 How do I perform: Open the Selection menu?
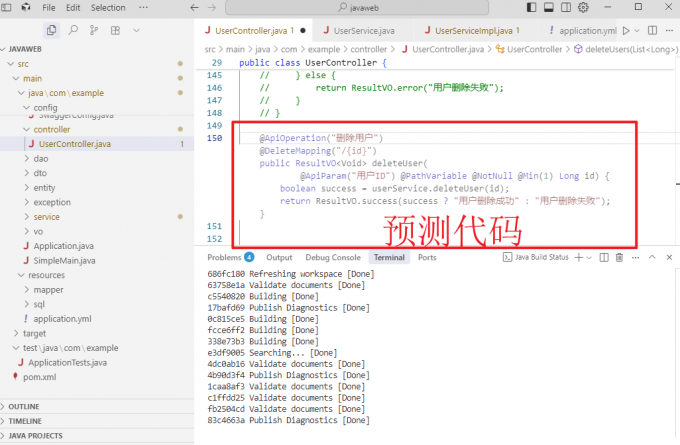coord(108,8)
